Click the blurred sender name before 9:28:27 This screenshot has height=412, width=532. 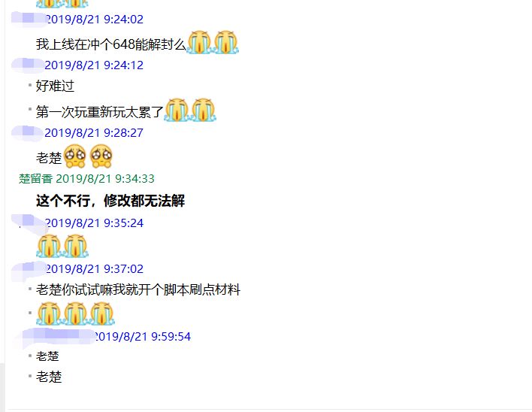click(28, 132)
